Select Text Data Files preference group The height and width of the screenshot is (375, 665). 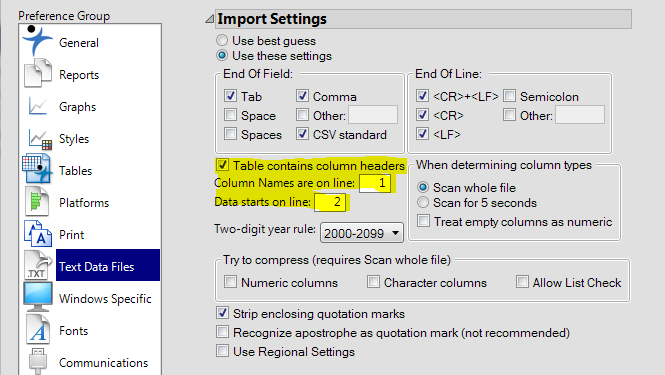(108, 265)
